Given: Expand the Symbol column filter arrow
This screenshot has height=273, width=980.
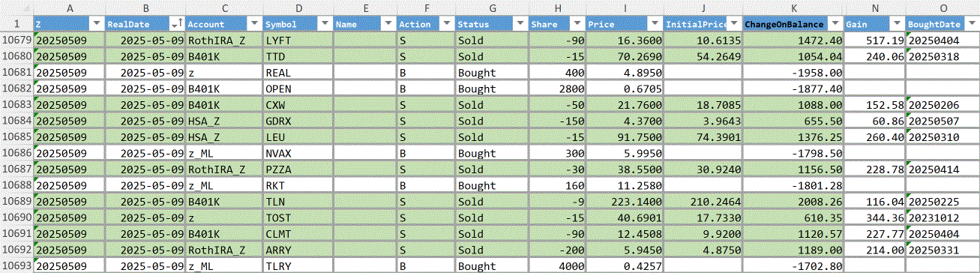Looking at the screenshot, I should point(325,24).
